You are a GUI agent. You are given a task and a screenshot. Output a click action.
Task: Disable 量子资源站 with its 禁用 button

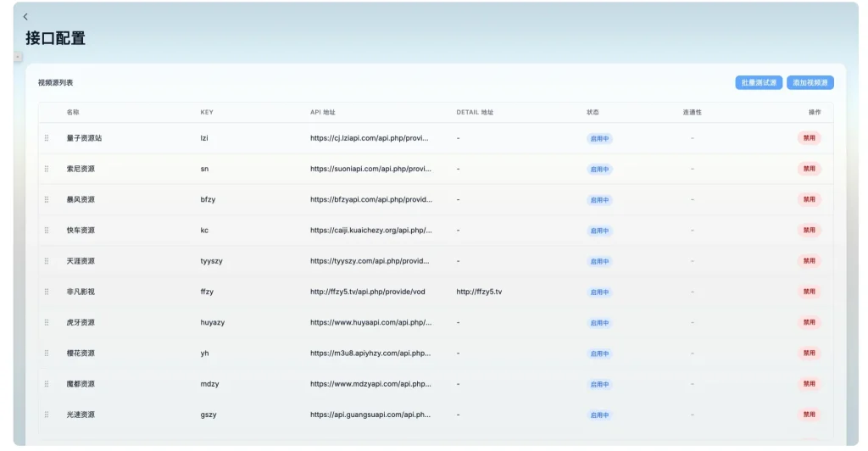pos(809,138)
